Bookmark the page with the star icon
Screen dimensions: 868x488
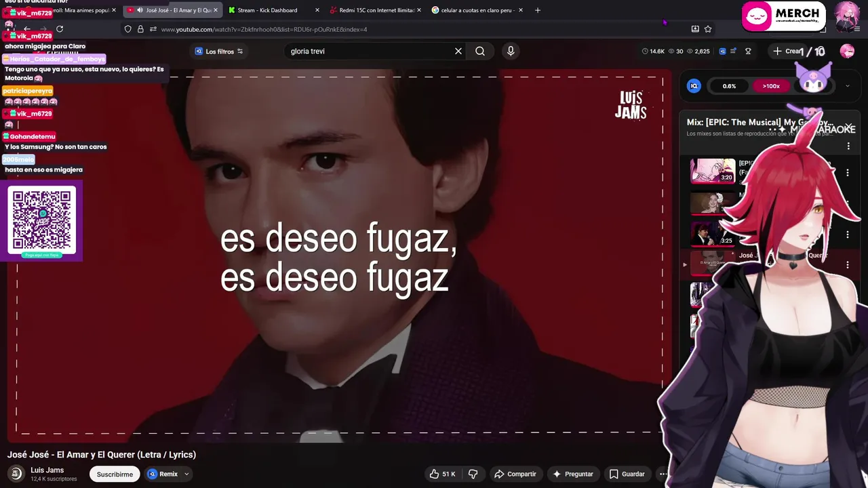pyautogui.click(x=708, y=29)
